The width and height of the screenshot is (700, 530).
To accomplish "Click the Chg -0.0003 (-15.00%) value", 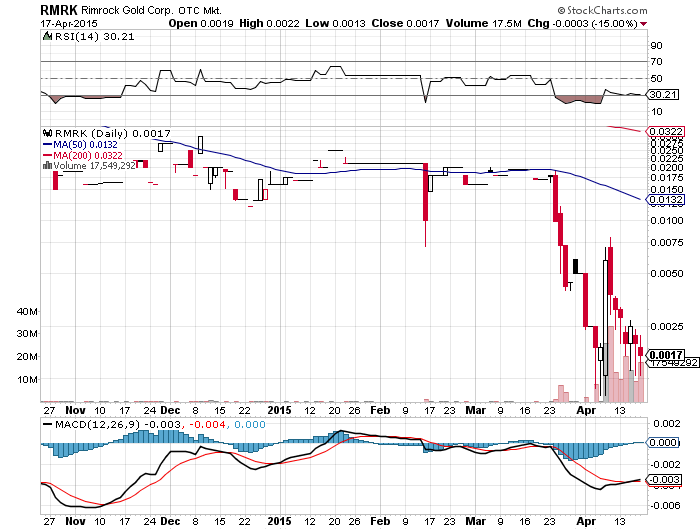I will tap(583, 23).
